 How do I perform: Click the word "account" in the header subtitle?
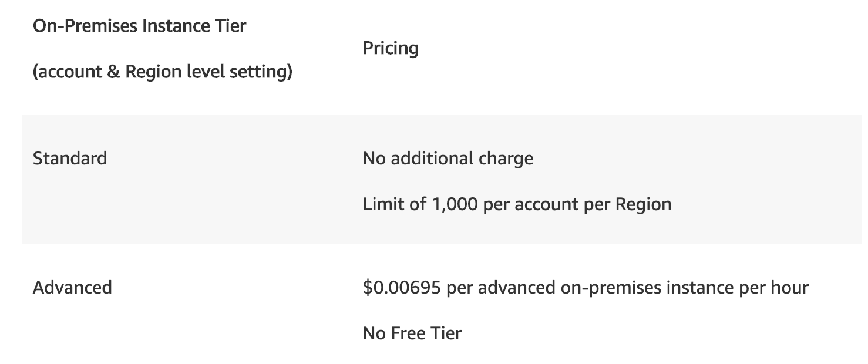pyautogui.click(x=69, y=72)
